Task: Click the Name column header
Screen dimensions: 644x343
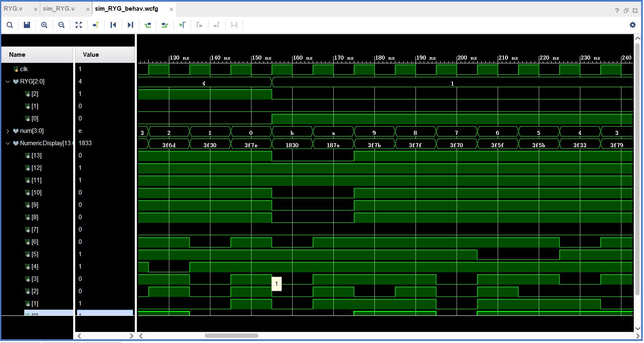Action: click(37, 55)
